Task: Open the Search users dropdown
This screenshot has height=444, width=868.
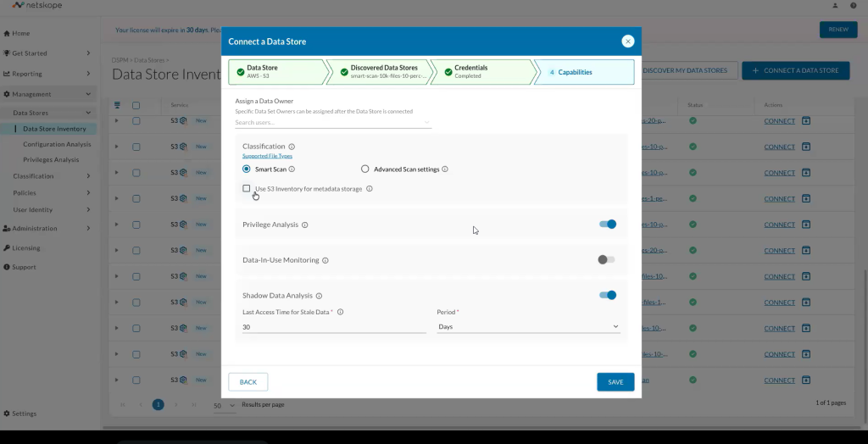Action: pyautogui.click(x=333, y=122)
